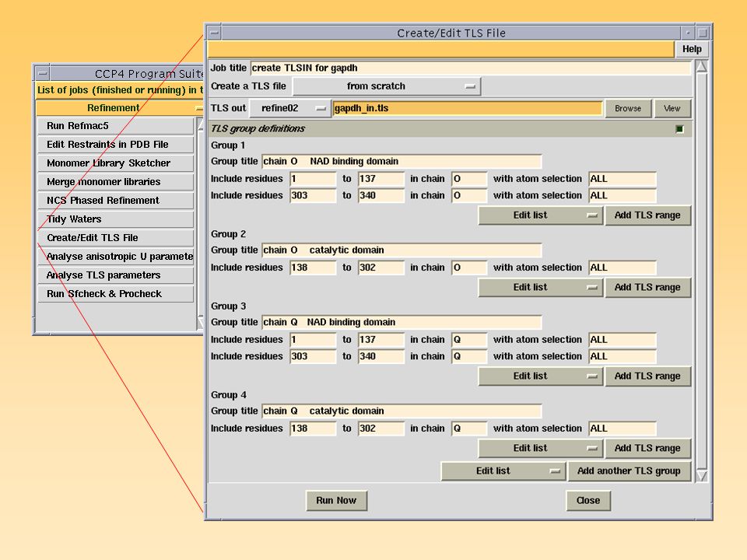The image size is (747, 560).
Task: Edit Group 4 atom selection field
Action: click(x=622, y=429)
